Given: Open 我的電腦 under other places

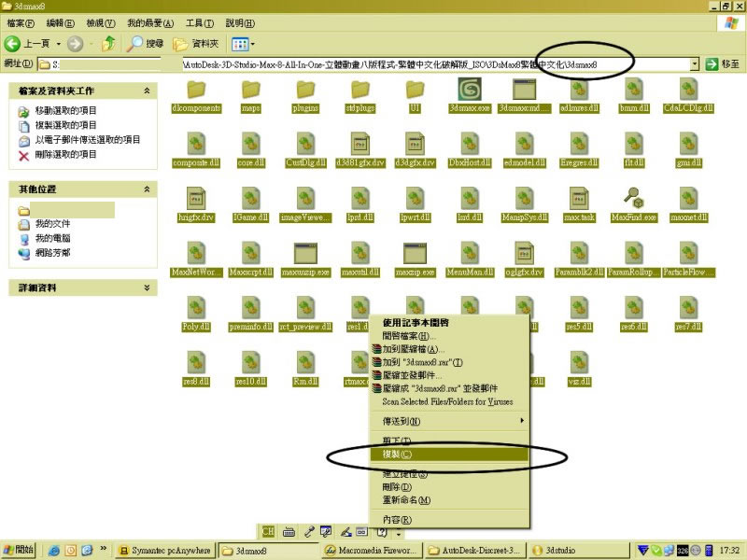Looking at the screenshot, I should coord(52,238).
